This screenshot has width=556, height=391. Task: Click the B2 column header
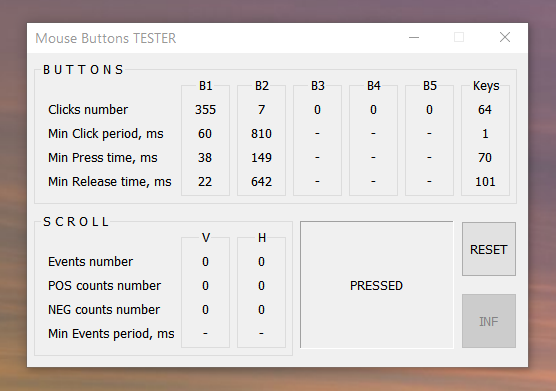(x=262, y=86)
